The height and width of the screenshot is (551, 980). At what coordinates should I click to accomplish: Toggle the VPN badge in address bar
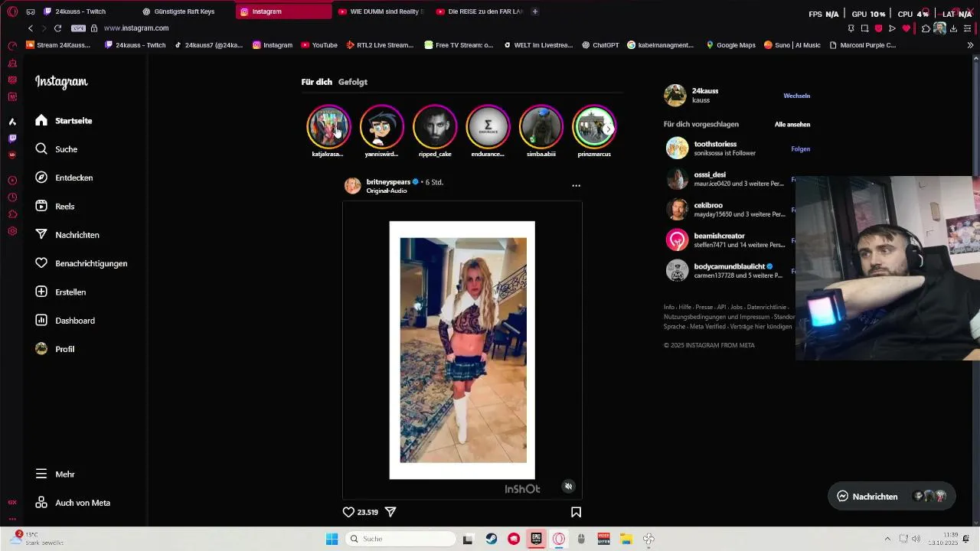79,28
